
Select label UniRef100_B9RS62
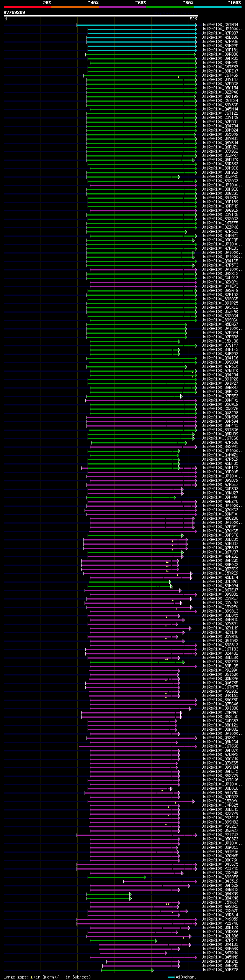click(x=220, y=164)
